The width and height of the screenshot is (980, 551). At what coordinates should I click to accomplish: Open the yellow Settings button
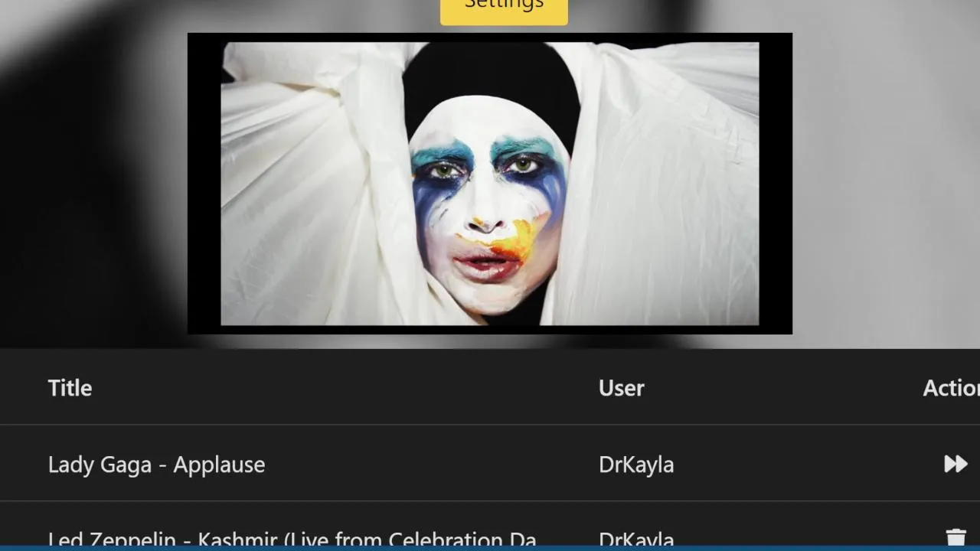coord(504,11)
